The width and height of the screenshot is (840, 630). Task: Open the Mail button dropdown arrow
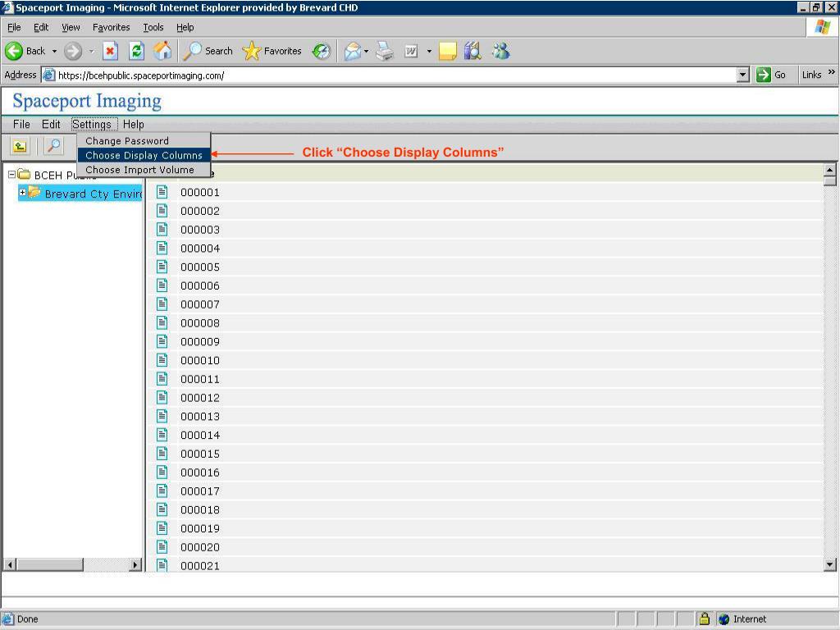point(367,52)
